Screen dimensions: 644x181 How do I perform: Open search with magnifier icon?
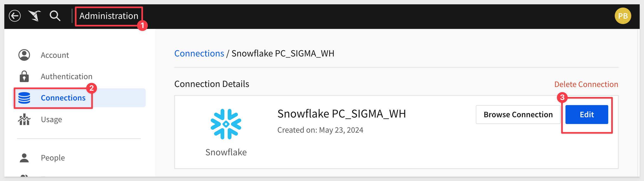tap(55, 16)
